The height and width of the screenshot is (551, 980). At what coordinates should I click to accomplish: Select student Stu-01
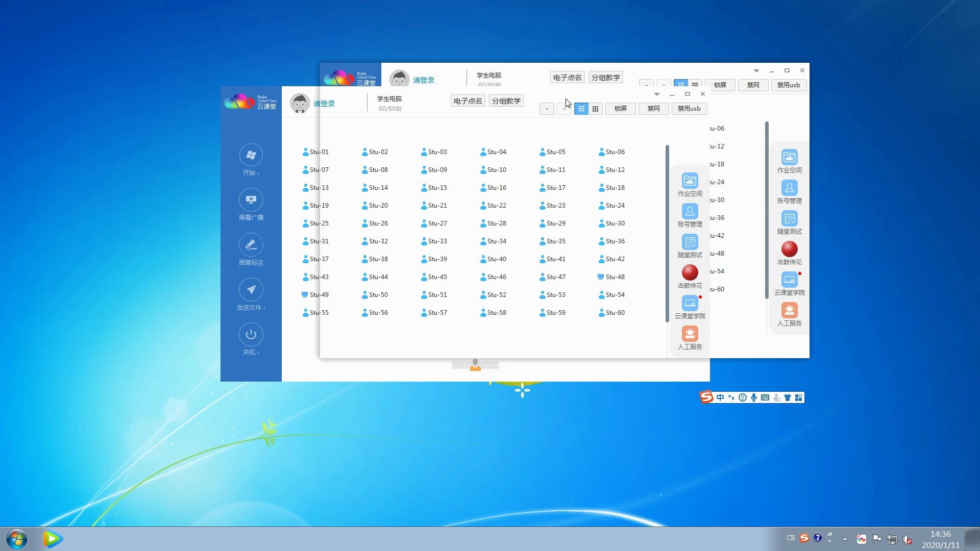[x=315, y=152]
